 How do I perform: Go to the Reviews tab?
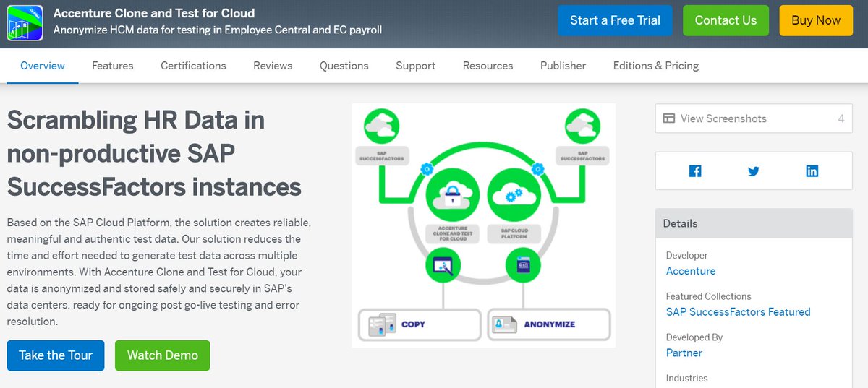(x=273, y=66)
